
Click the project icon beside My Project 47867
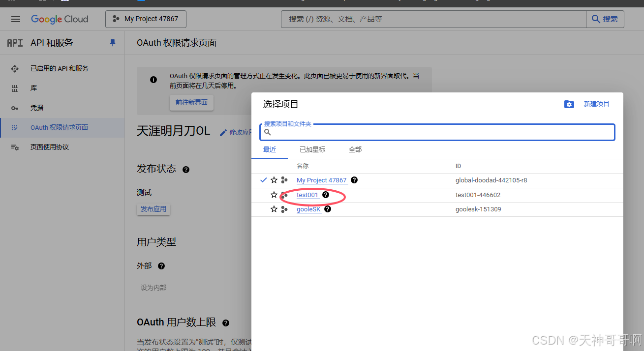(284, 180)
